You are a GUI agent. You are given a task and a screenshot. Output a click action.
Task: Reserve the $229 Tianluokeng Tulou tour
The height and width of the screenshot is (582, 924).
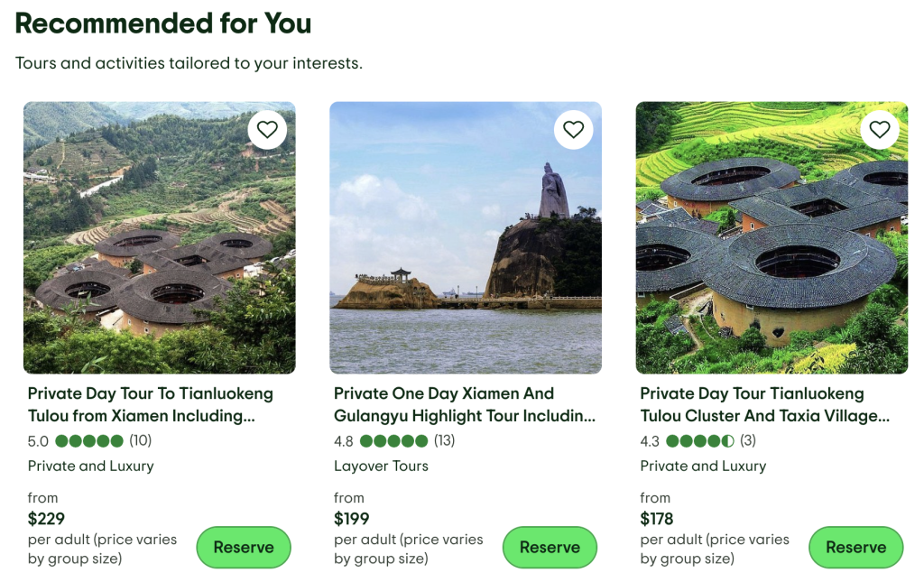point(244,548)
